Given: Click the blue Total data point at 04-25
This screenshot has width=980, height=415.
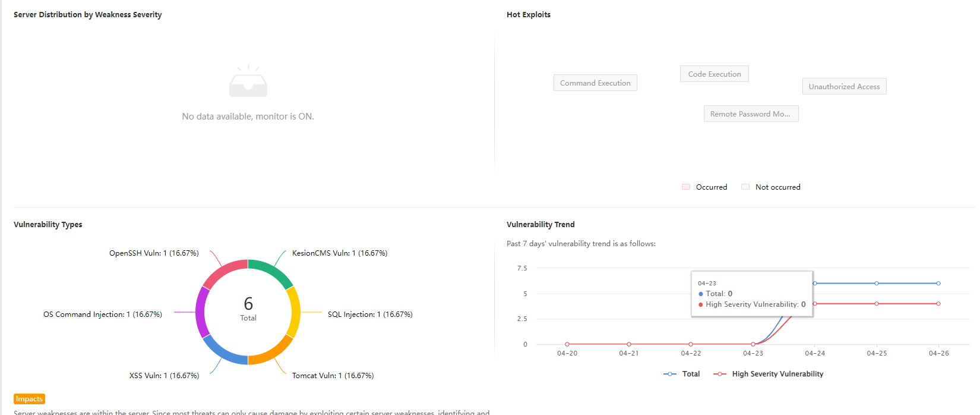Looking at the screenshot, I should (877, 284).
